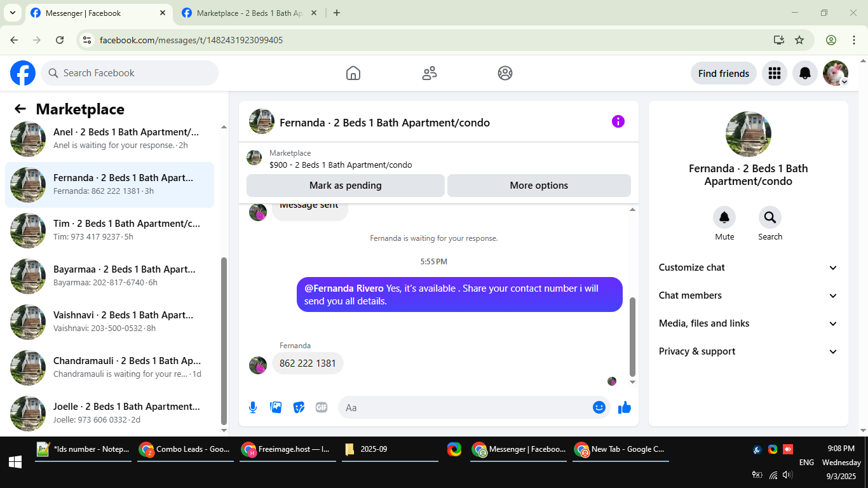Open the New Tab Chrome taskbar item

coord(621,449)
